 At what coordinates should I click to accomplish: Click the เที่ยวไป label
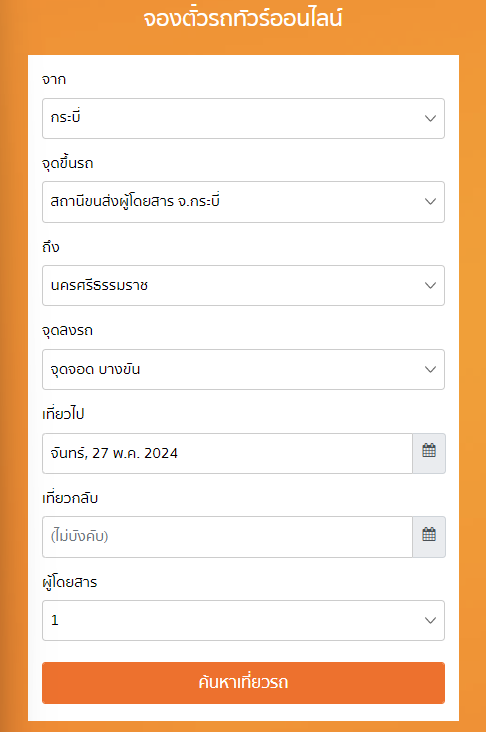(x=63, y=414)
